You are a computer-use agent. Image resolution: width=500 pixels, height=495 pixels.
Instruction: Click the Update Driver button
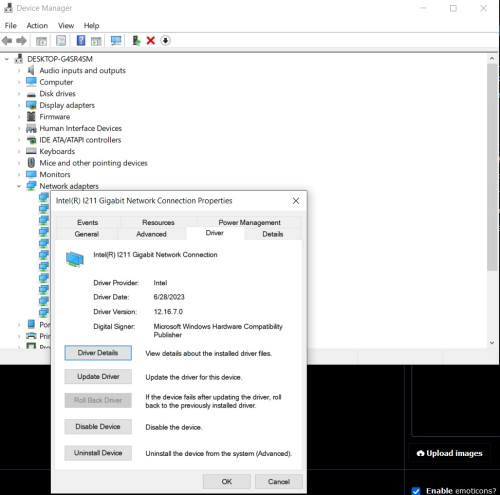98,377
